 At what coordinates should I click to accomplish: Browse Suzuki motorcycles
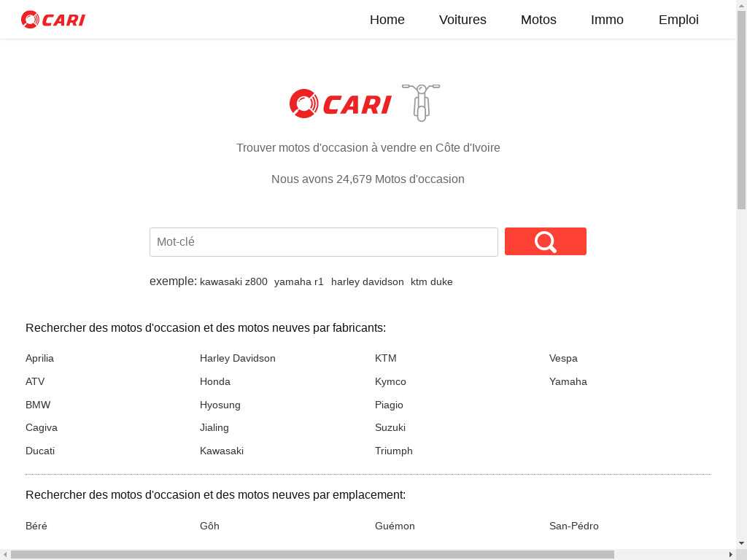(390, 427)
